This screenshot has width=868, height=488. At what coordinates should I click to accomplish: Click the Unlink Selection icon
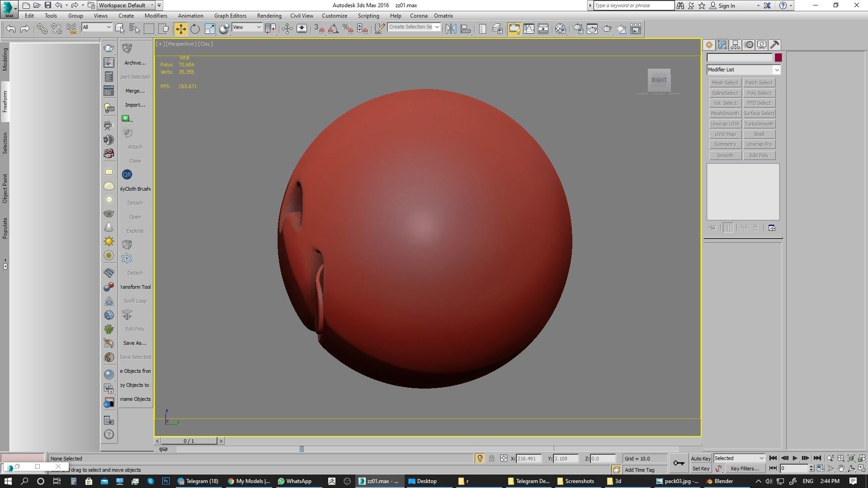pyautogui.click(x=57, y=29)
